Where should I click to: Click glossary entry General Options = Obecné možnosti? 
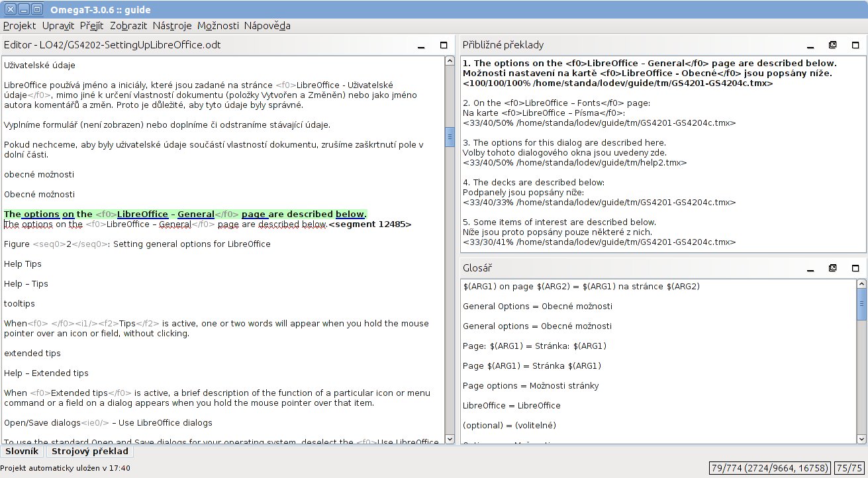538,307
